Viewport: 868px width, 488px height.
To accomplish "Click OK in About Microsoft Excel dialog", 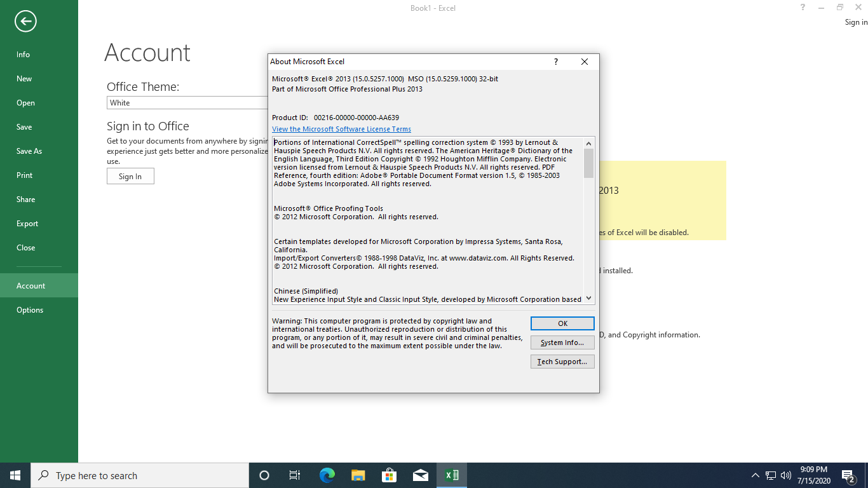I will point(562,323).
